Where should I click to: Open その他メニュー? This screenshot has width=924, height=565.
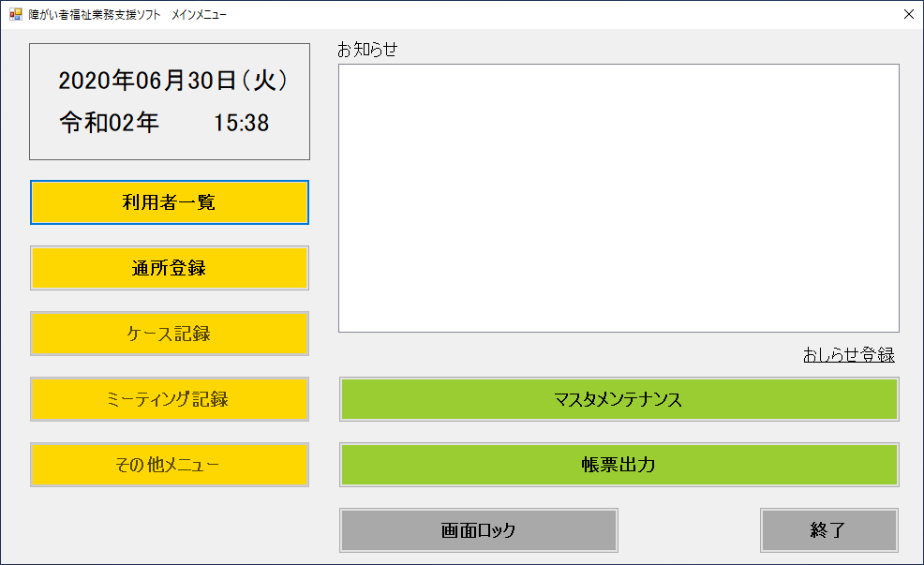[170, 465]
